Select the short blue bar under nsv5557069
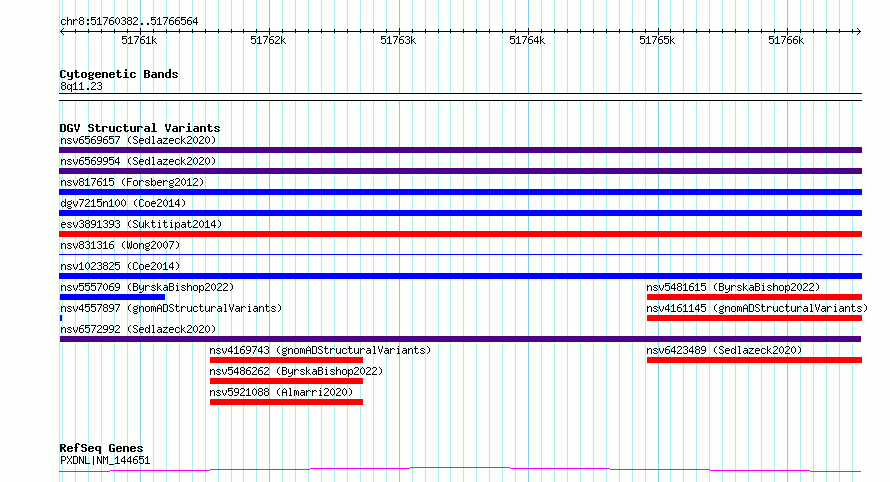 click(112, 297)
